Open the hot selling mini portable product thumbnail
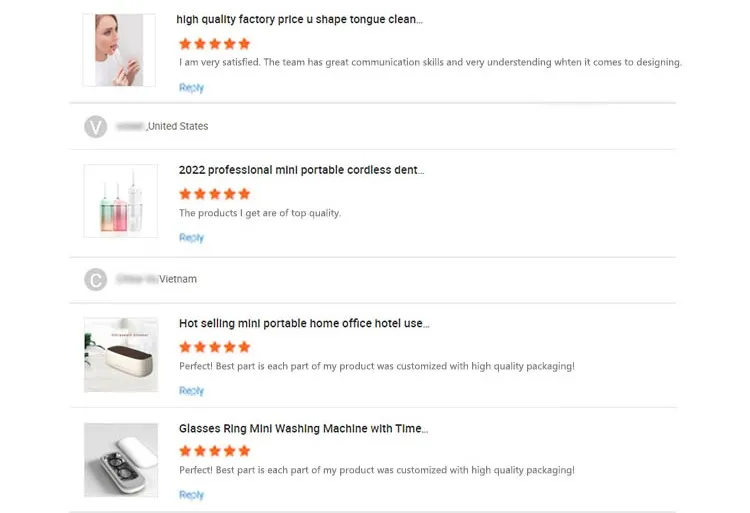 [x=120, y=354]
